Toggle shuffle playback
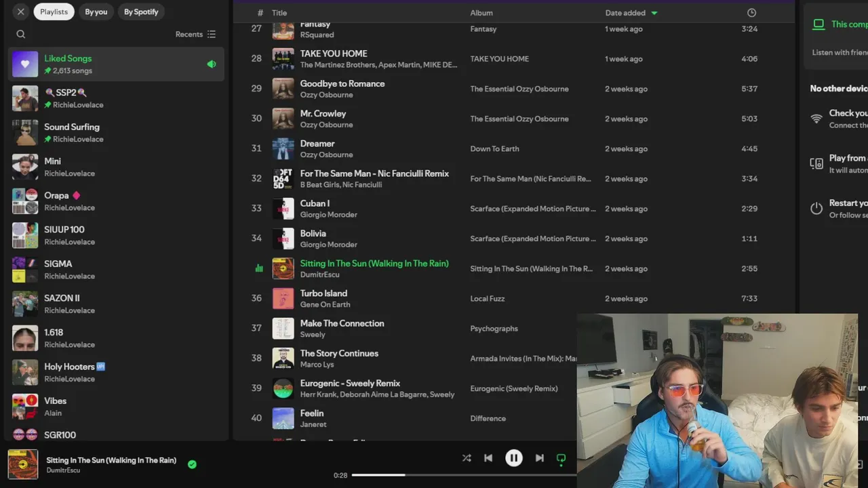Image resolution: width=868 pixels, height=488 pixels. (467, 458)
